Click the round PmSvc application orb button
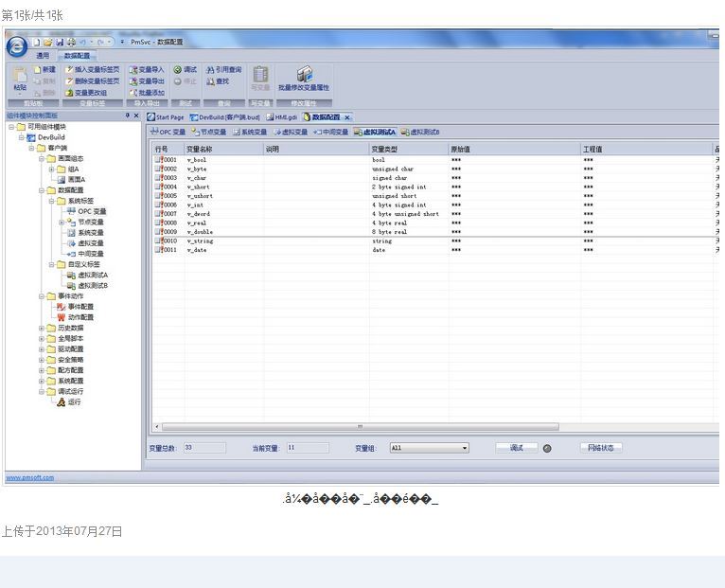725x588 pixels. tap(17, 46)
